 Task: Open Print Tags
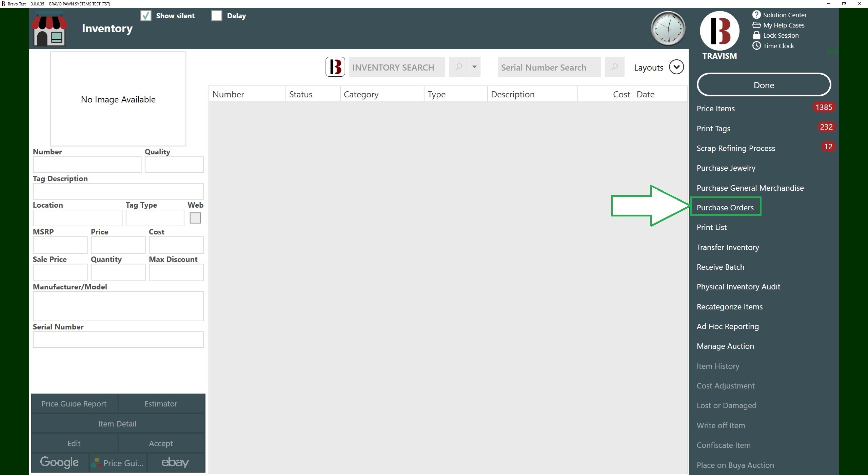pyautogui.click(x=713, y=129)
